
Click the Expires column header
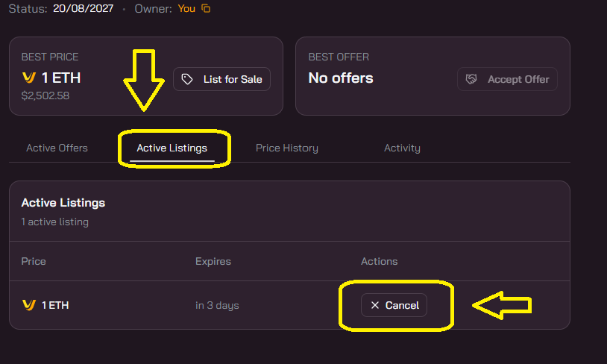pos(213,261)
